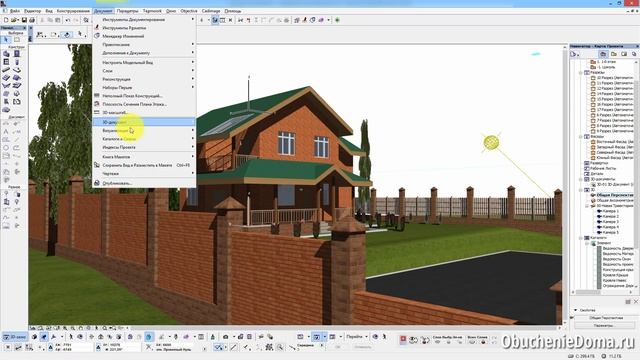Image resolution: width=640 pixels, height=360 pixels.
Task: Select the Column tool
Action: pyautogui.click(x=17, y=62)
